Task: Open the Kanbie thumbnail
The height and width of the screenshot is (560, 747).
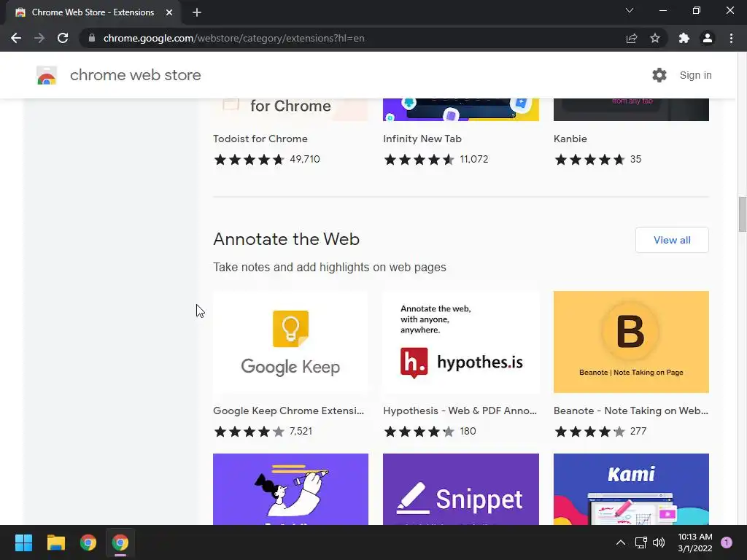Action: [631, 109]
